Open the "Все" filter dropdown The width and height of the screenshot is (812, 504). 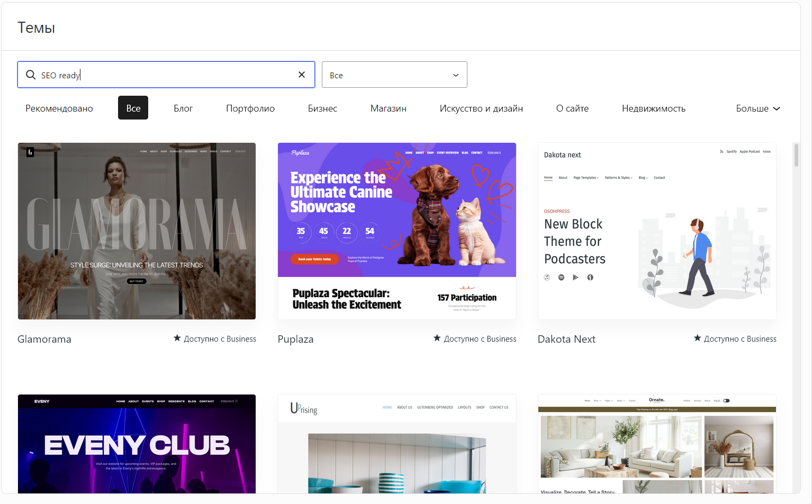coord(394,75)
